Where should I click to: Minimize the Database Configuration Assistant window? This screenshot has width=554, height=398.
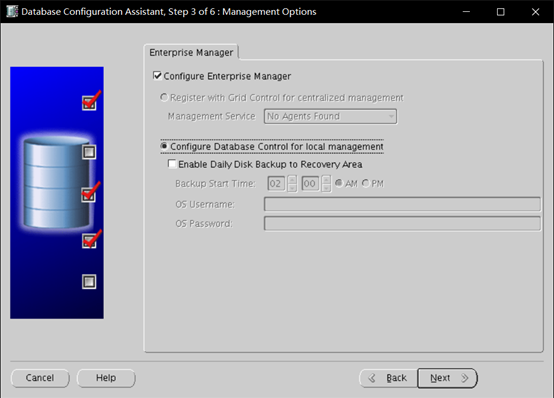(x=466, y=12)
